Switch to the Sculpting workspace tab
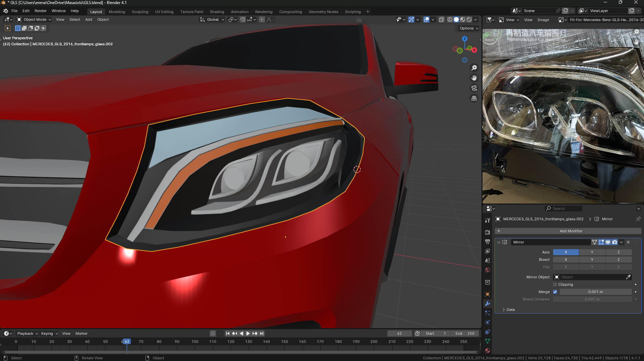Viewport: 644px width, 361px height. tap(140, 12)
